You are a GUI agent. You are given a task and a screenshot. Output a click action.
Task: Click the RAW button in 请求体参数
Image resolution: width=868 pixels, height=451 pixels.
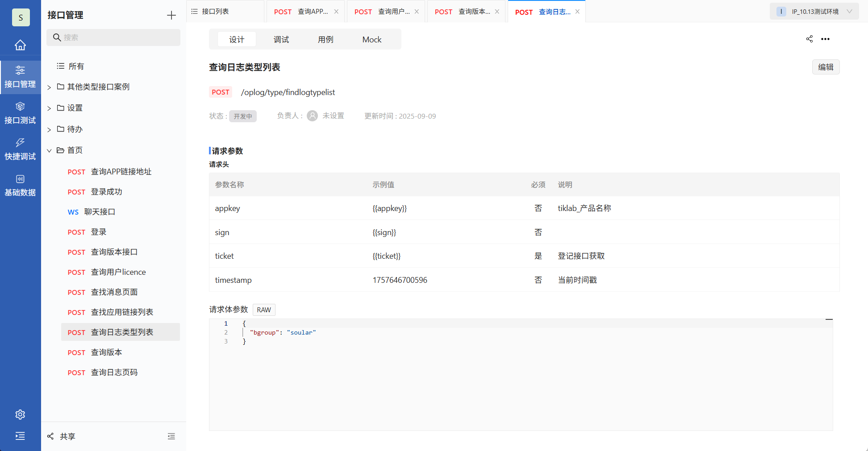pyautogui.click(x=263, y=310)
